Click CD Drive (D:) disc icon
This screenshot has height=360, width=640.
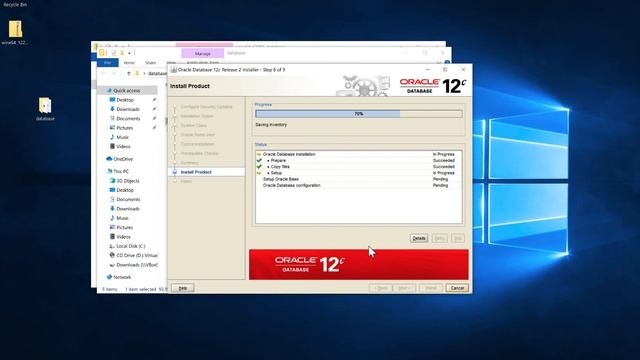tap(112, 255)
